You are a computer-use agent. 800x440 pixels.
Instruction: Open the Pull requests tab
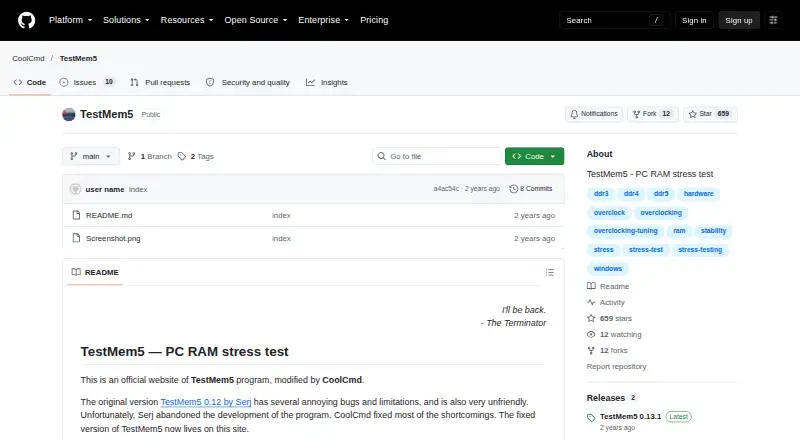(160, 82)
